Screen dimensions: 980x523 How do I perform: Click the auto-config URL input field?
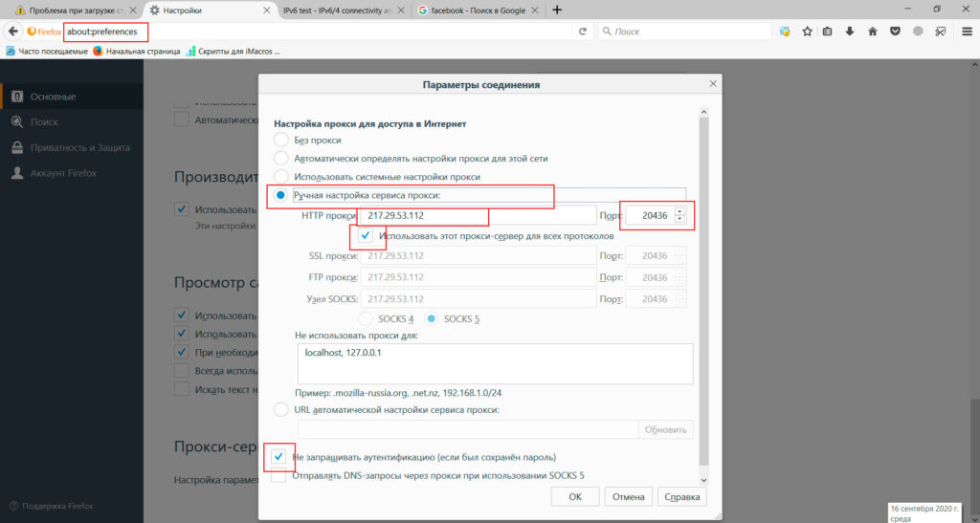coord(467,429)
